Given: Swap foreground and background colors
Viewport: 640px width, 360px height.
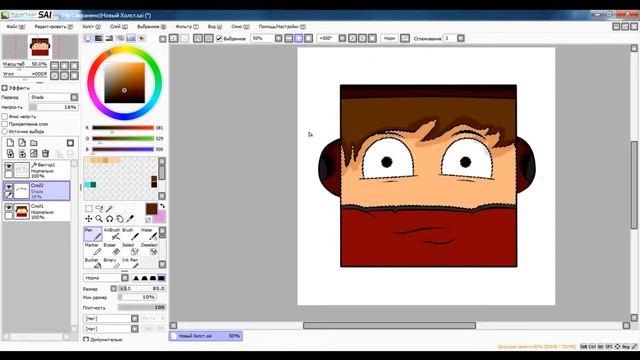Looking at the screenshot, I should pyautogui.click(x=162, y=206).
